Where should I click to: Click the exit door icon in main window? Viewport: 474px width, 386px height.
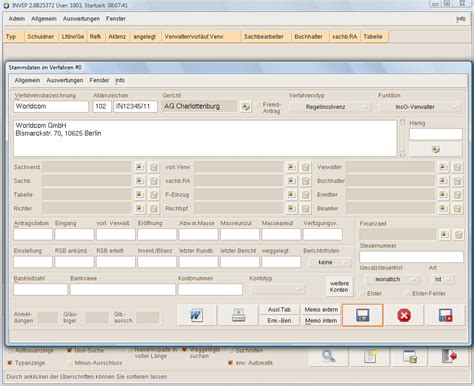point(449,356)
